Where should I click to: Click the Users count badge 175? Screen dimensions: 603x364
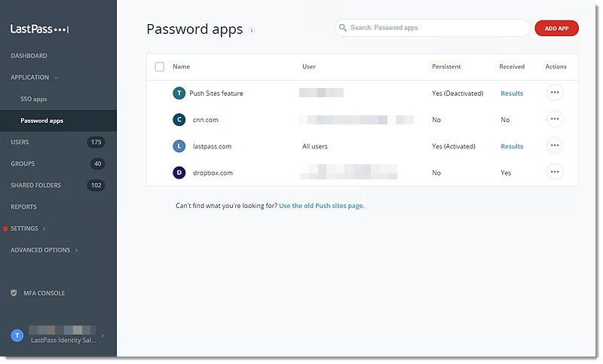pyautogui.click(x=96, y=142)
